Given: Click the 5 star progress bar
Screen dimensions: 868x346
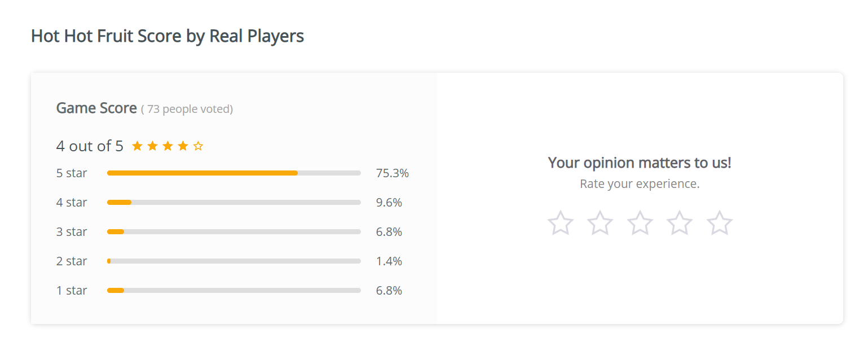Looking at the screenshot, I should (x=233, y=173).
